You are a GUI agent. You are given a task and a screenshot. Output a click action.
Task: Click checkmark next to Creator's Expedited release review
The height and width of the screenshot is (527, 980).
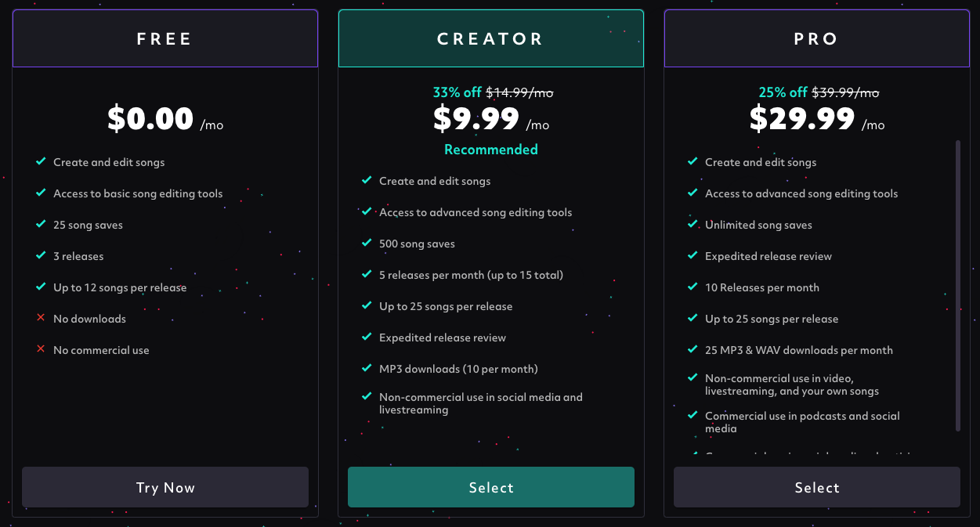[x=367, y=337]
